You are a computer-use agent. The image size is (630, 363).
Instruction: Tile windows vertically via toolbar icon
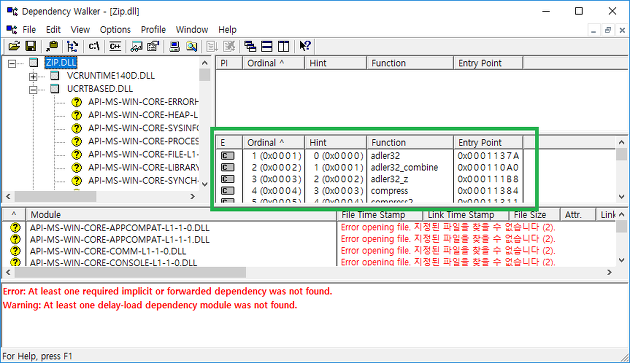[x=284, y=47]
